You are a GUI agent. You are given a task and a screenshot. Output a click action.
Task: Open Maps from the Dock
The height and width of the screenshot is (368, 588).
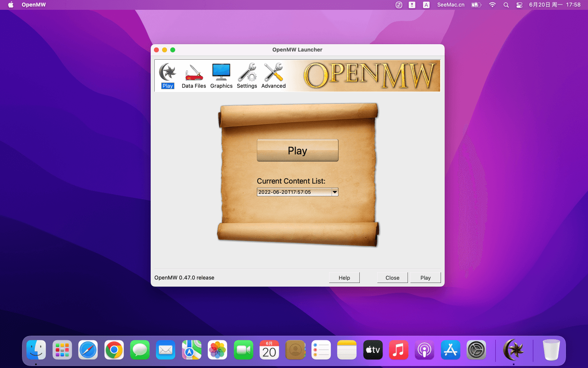pyautogui.click(x=192, y=350)
